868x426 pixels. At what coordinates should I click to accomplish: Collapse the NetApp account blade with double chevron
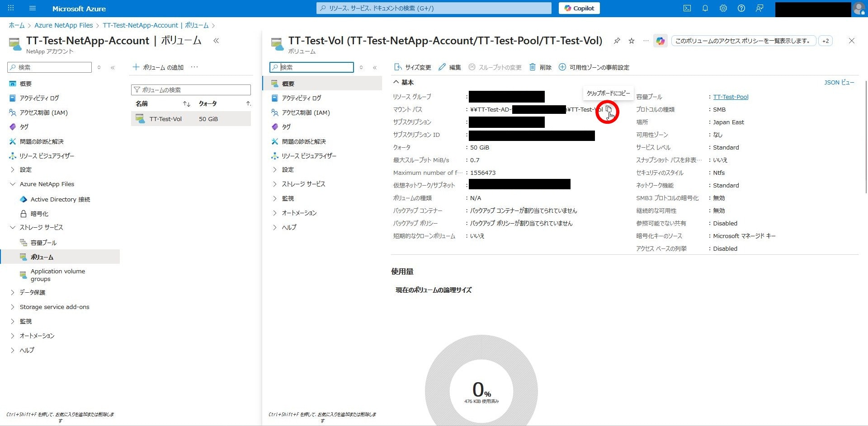216,41
